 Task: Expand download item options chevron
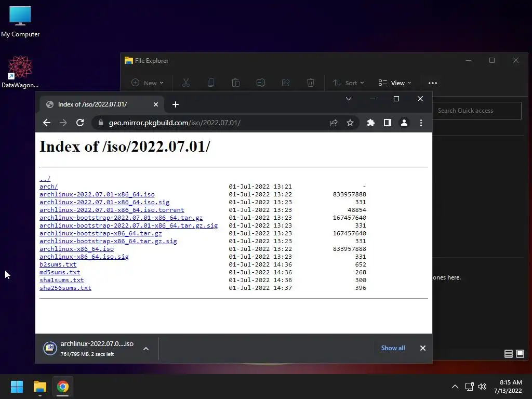point(146,349)
